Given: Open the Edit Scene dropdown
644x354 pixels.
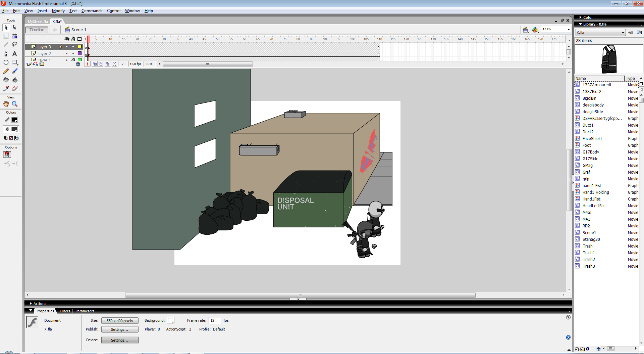Looking at the screenshot, I should (x=526, y=30).
